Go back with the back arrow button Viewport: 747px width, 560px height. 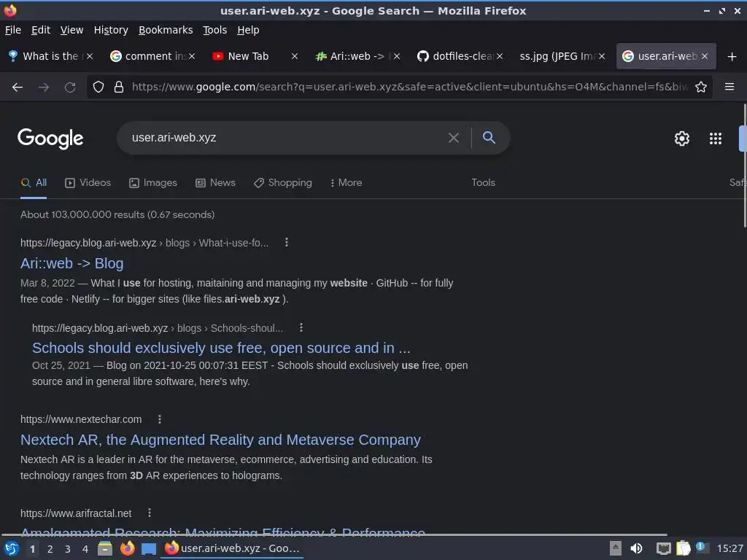pyautogui.click(x=18, y=87)
